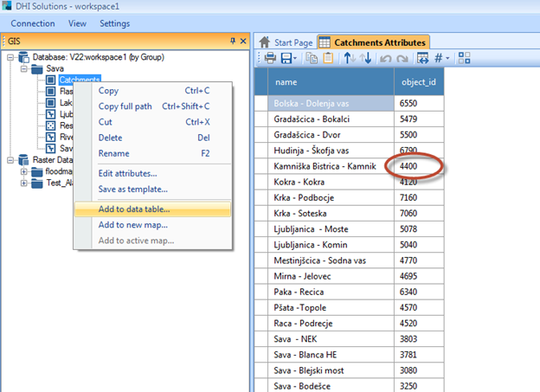Select the Krka - Podbocje cell

(331, 197)
